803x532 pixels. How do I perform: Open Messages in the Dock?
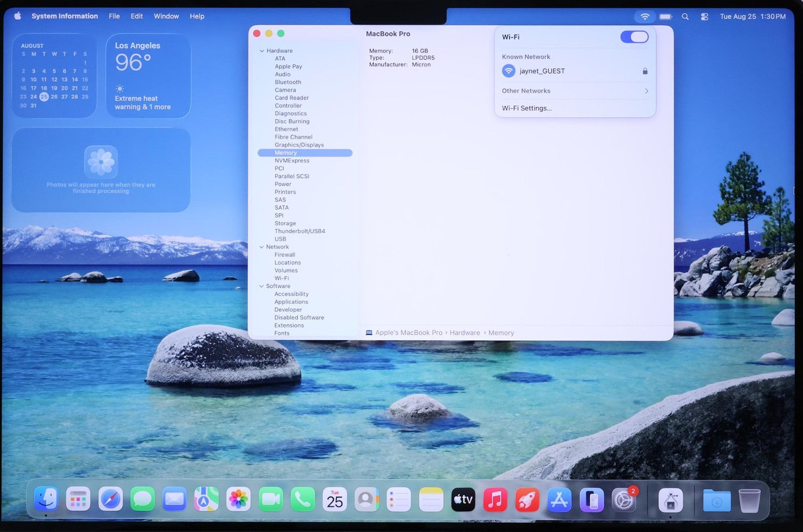click(143, 499)
